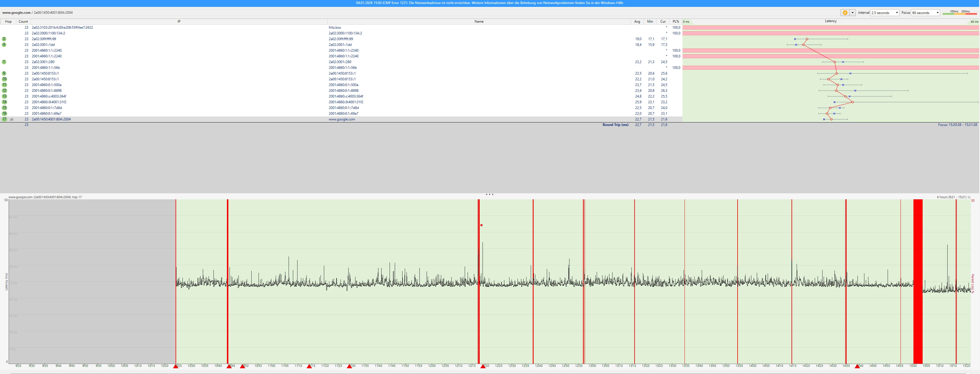980x374 pixels.
Task: Toggle timeline graph icon on hop 17
Action: (x=12, y=119)
